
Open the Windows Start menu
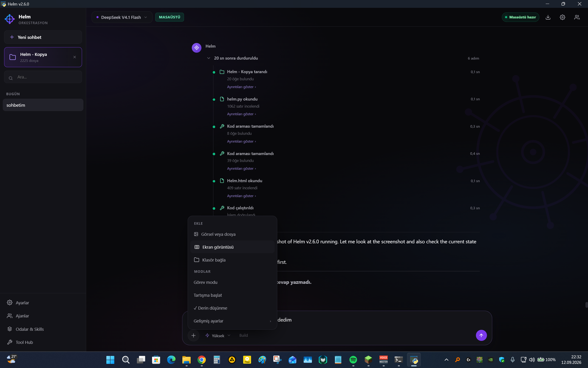pos(110,360)
